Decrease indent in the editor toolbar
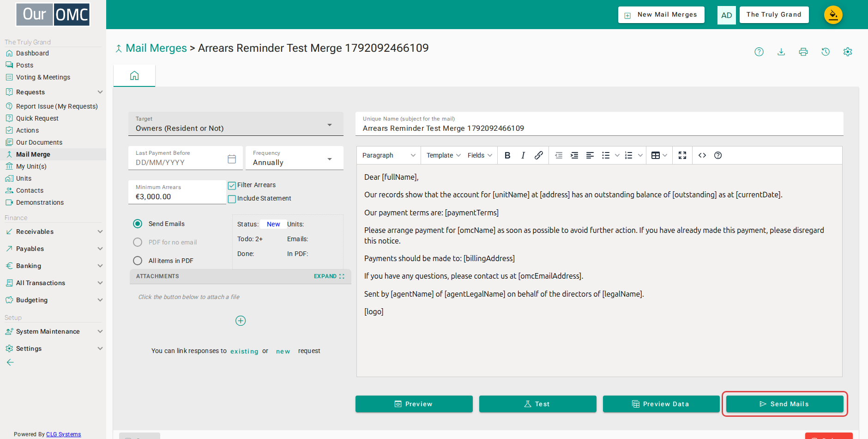The image size is (868, 439). (559, 155)
